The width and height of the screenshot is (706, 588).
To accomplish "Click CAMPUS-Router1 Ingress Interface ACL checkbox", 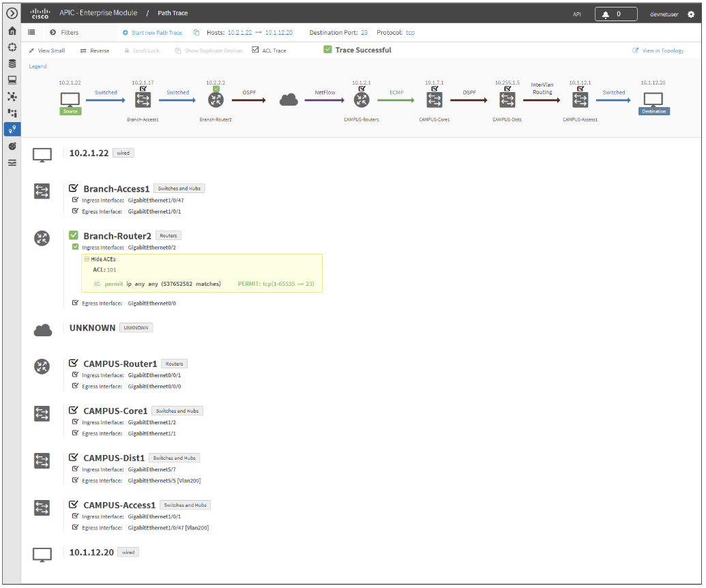I will pyautogui.click(x=75, y=374).
